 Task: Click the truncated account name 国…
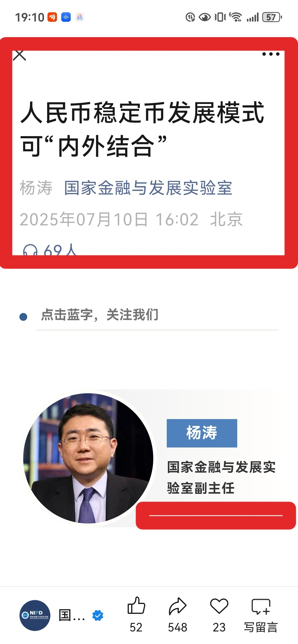coord(72,616)
